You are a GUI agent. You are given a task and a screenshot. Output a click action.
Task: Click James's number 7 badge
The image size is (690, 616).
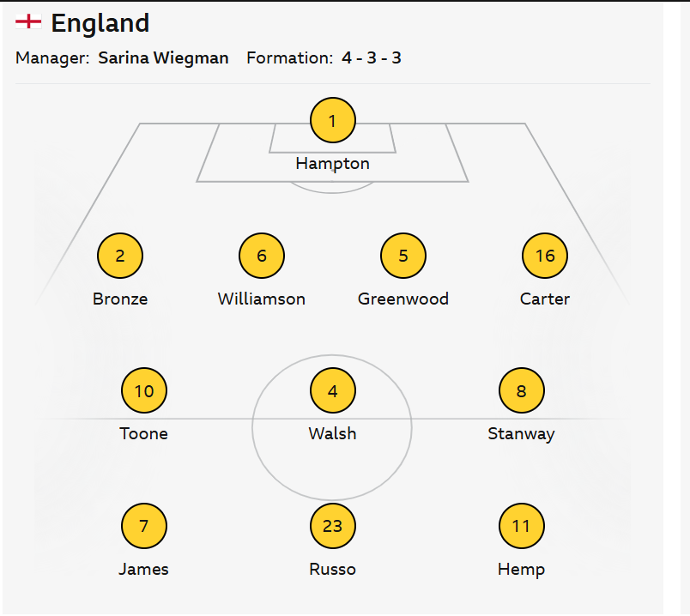144,526
